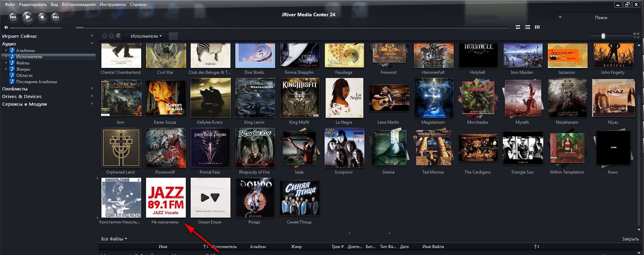The height and width of the screenshot is (255, 644).
Task: Toggle shuffle playback mode
Action: [x=527, y=27]
